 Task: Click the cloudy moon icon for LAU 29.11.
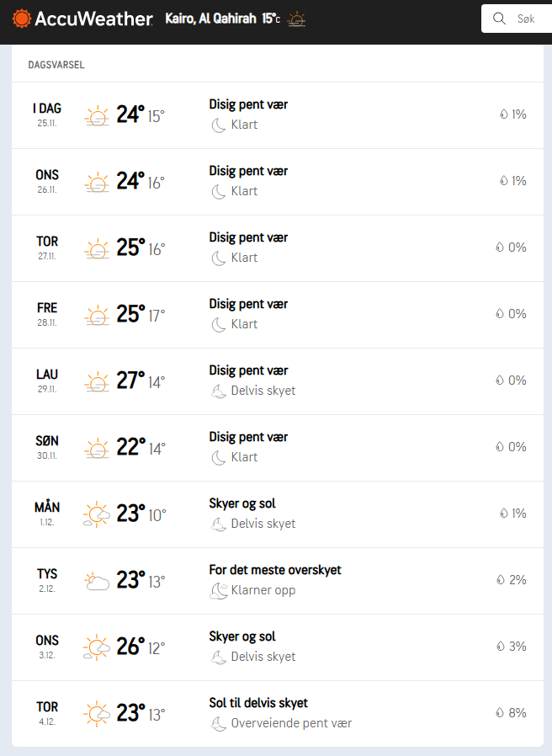tap(219, 391)
